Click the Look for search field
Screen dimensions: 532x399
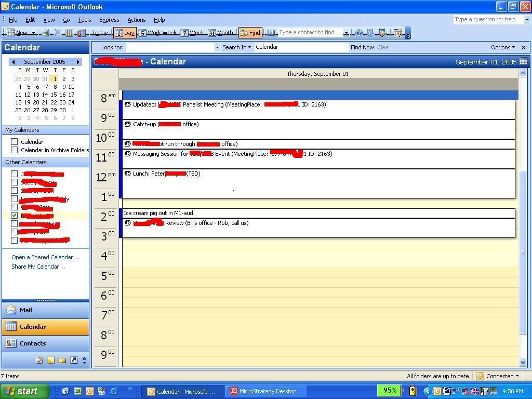click(x=170, y=47)
